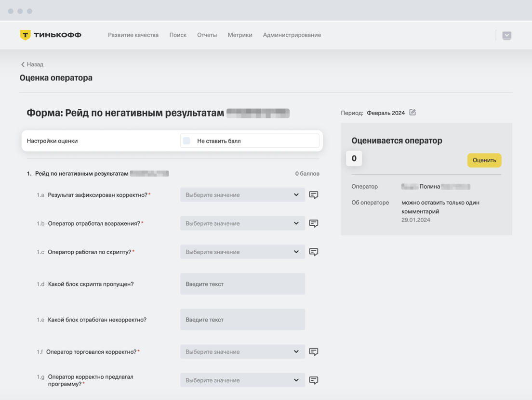This screenshot has height=400, width=532.
Task: Open dropdown for 'Оператор корректно предлагал программу?'
Action: [x=242, y=380]
